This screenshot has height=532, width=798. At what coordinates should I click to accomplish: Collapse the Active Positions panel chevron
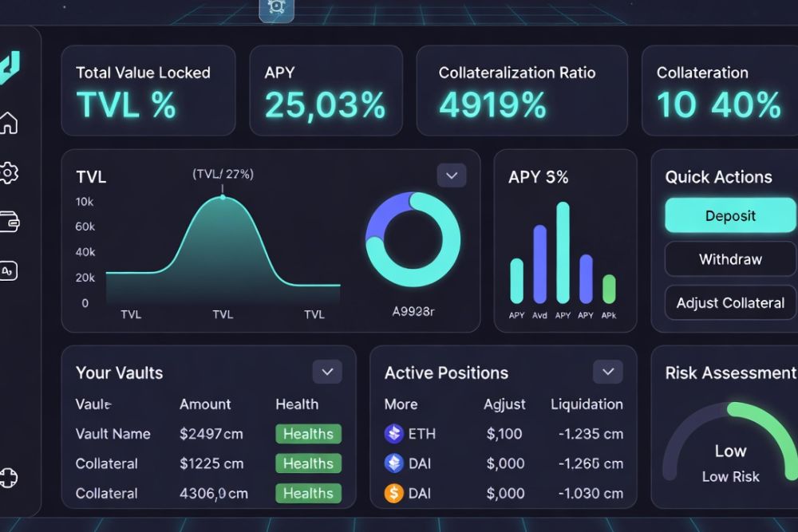pyautogui.click(x=607, y=372)
